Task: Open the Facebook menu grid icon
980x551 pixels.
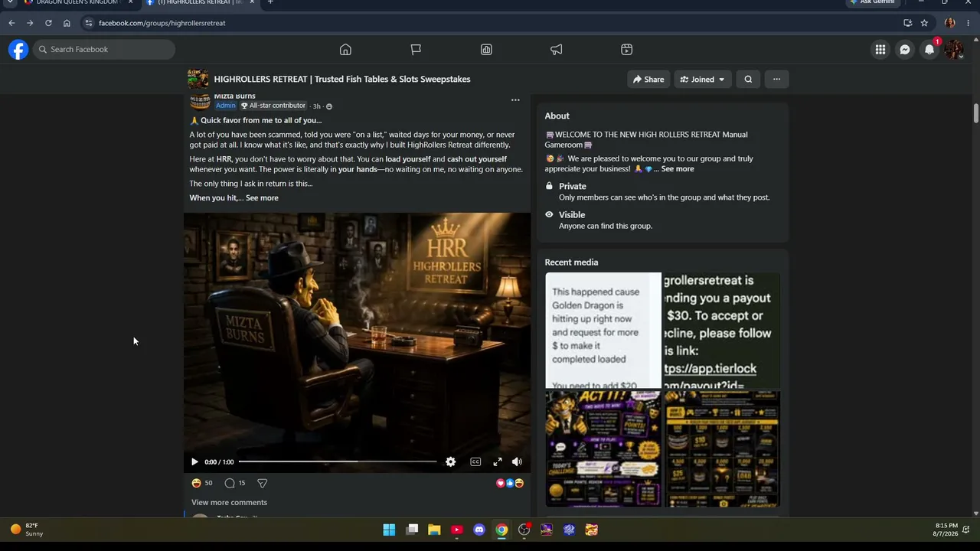Action: 880,50
